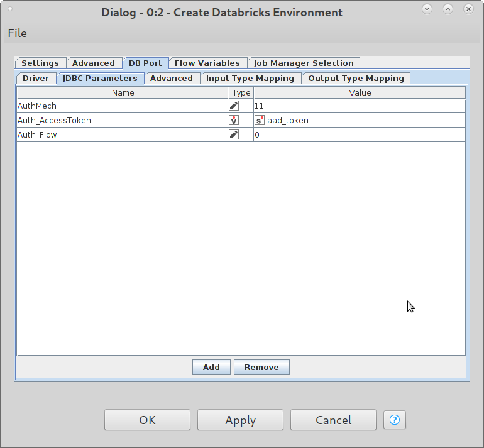Open the File menu
484x448 pixels.
pos(18,33)
